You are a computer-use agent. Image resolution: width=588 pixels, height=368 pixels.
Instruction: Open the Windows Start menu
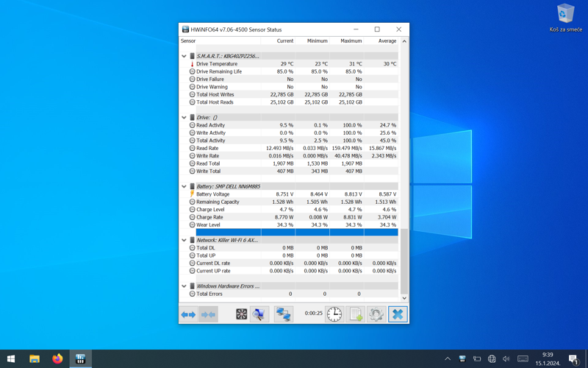click(11, 359)
